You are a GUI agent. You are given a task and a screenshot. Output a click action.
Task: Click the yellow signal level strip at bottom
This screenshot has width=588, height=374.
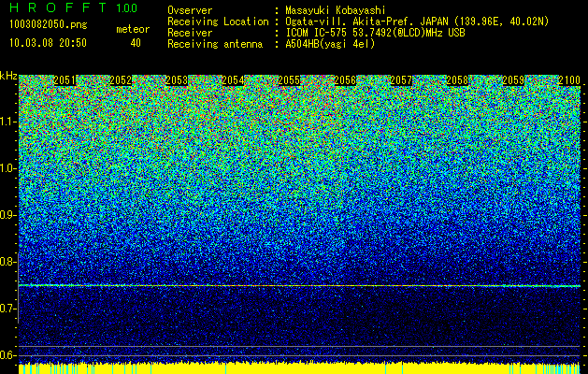tap(299, 368)
